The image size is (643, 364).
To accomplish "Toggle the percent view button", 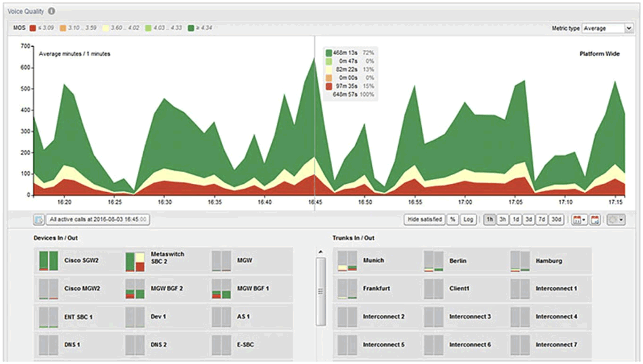I will click(453, 220).
